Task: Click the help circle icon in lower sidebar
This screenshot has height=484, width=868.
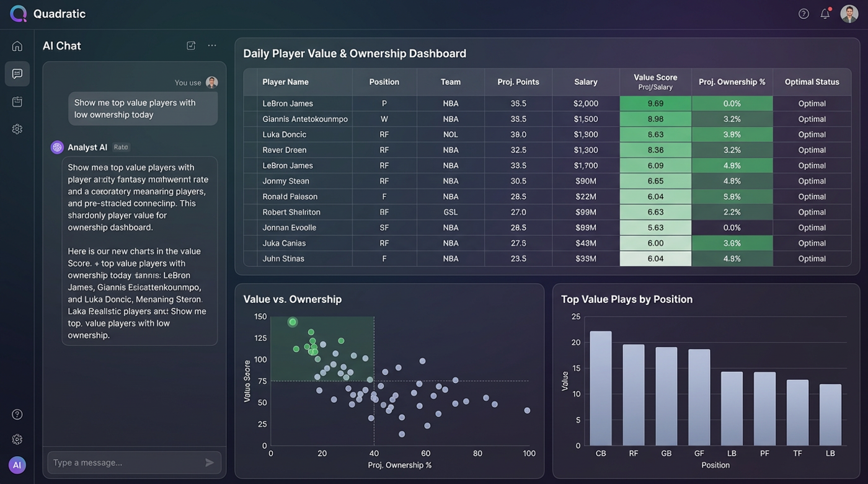Action: click(x=17, y=414)
